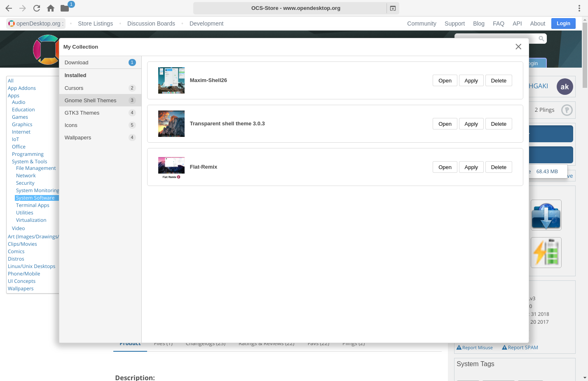Open Discussion Boards link
This screenshot has width=588, height=381.
click(151, 24)
